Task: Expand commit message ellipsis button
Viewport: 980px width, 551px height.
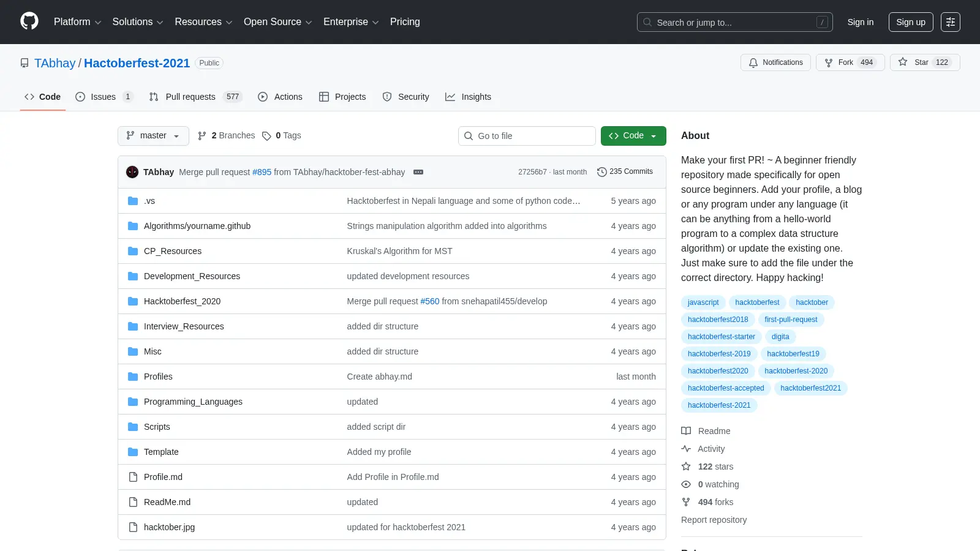Action: pos(418,172)
